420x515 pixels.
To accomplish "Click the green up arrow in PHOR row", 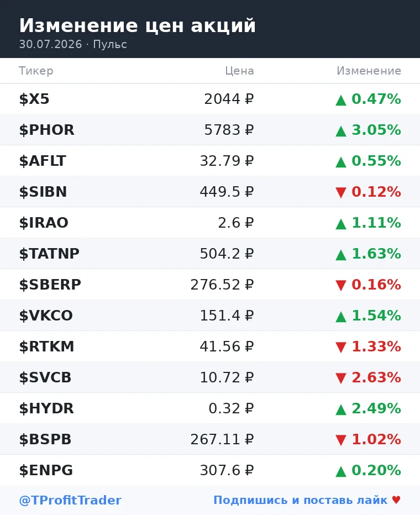I will 341,131.
